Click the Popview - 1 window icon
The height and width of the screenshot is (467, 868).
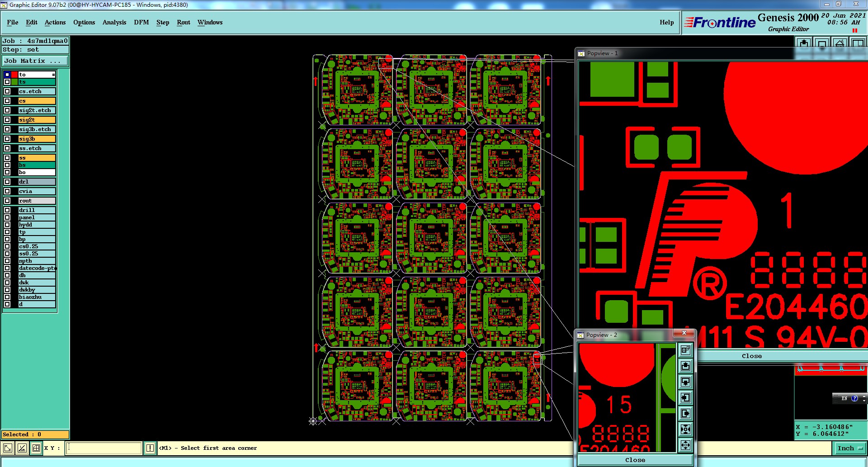point(581,53)
